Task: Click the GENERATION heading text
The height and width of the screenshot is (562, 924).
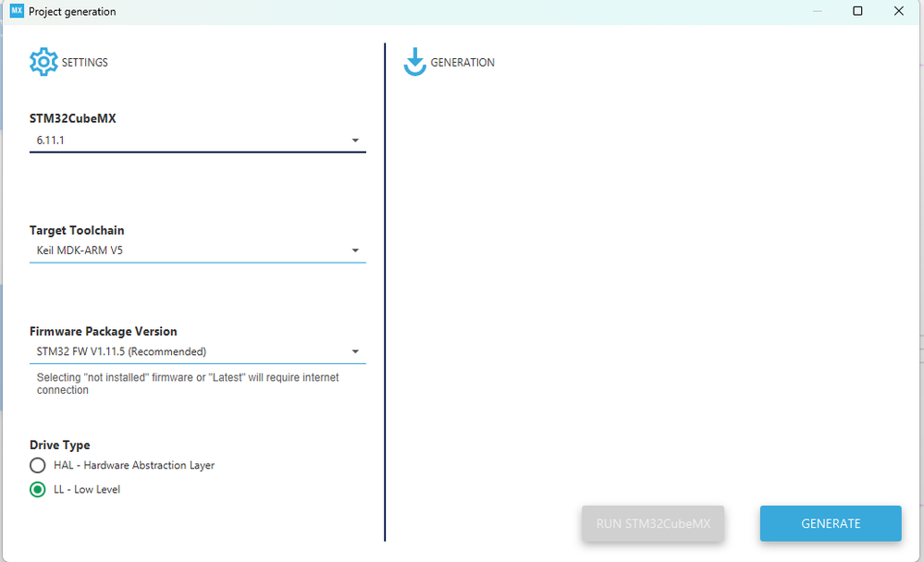Action: click(462, 63)
